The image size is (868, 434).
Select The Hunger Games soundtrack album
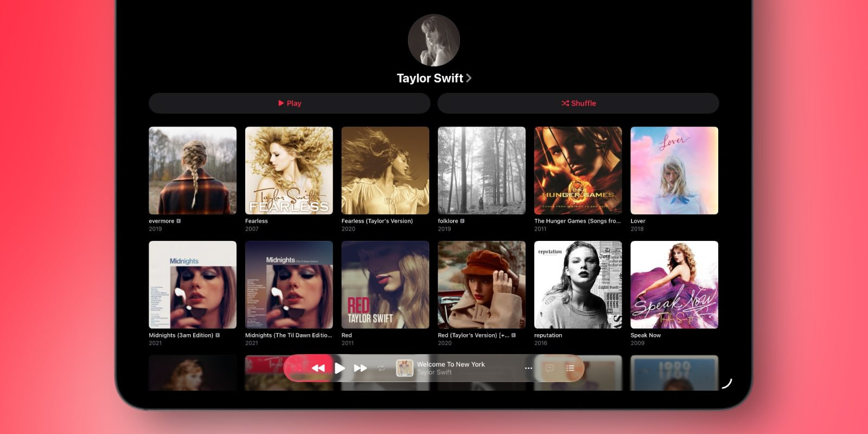point(578,170)
